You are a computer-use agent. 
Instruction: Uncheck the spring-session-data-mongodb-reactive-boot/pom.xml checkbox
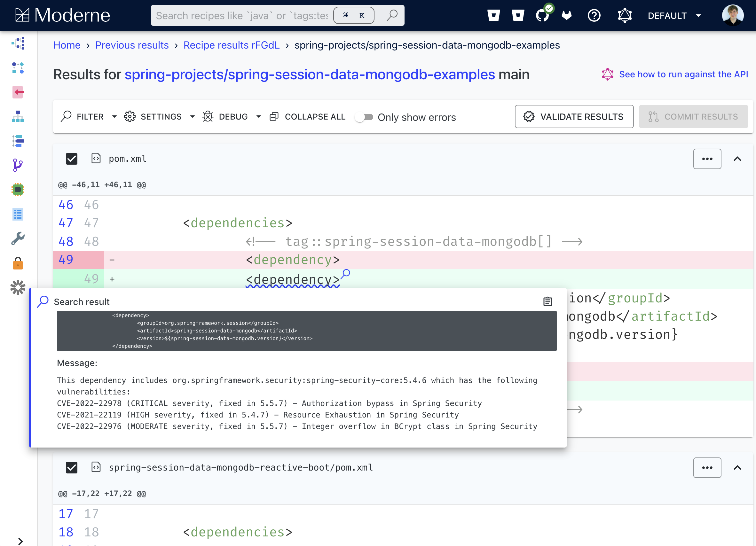click(x=71, y=467)
